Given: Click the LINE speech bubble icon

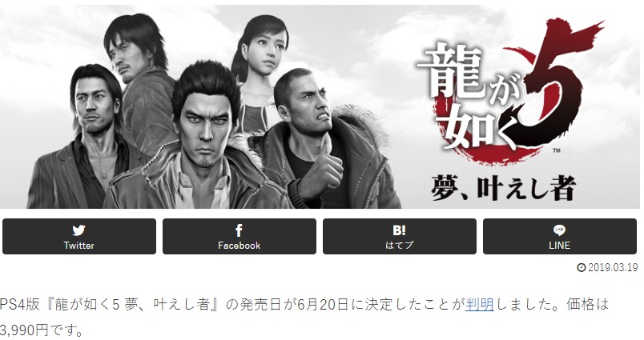Looking at the screenshot, I should pos(559,230).
